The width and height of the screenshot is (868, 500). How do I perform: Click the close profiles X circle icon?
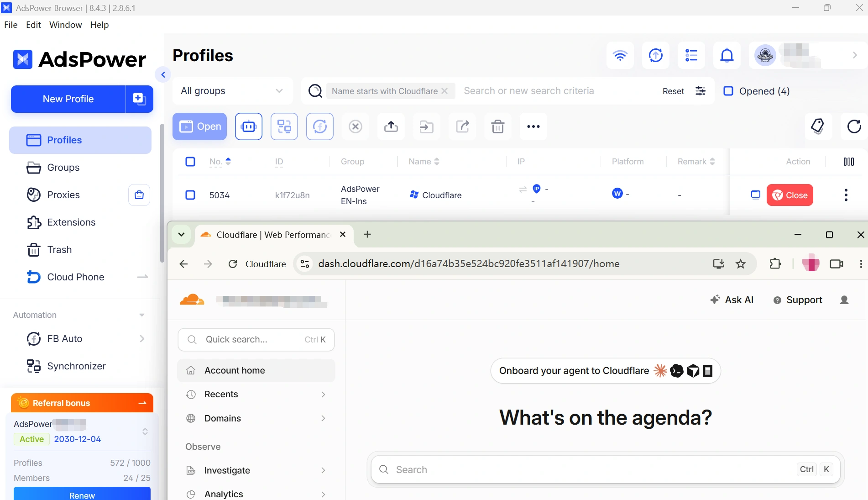(x=356, y=126)
